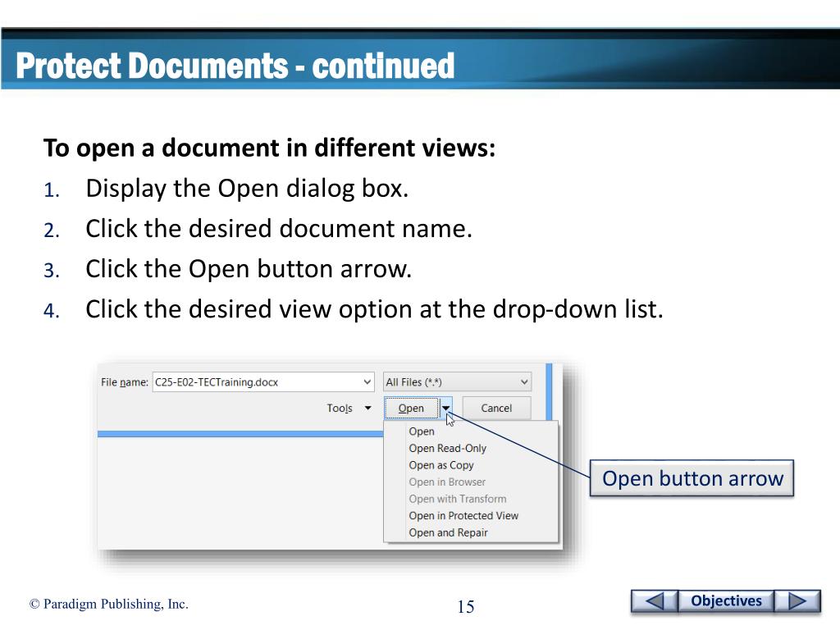Choose Open Read-Only option

tap(448, 449)
